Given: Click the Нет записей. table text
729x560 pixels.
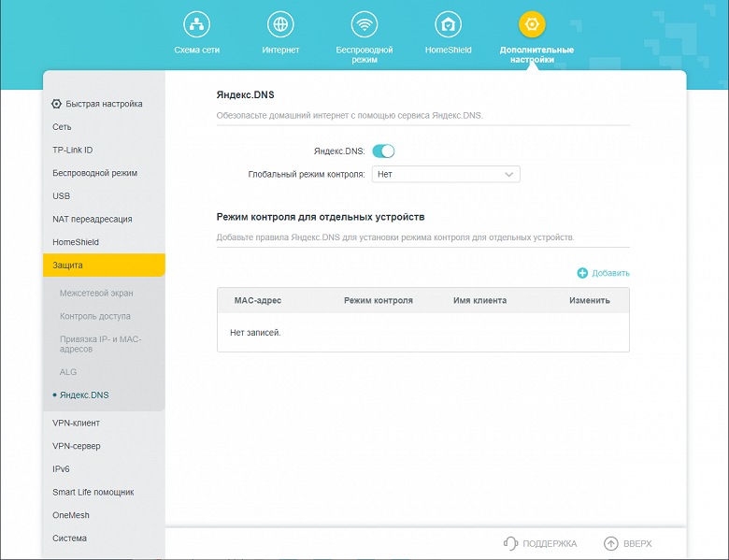Looking at the screenshot, I should pyautogui.click(x=255, y=333).
